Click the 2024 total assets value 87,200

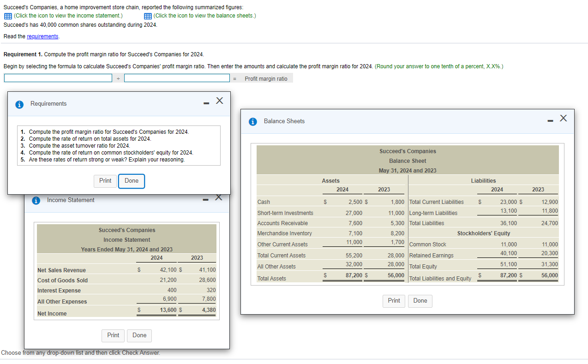(x=354, y=275)
